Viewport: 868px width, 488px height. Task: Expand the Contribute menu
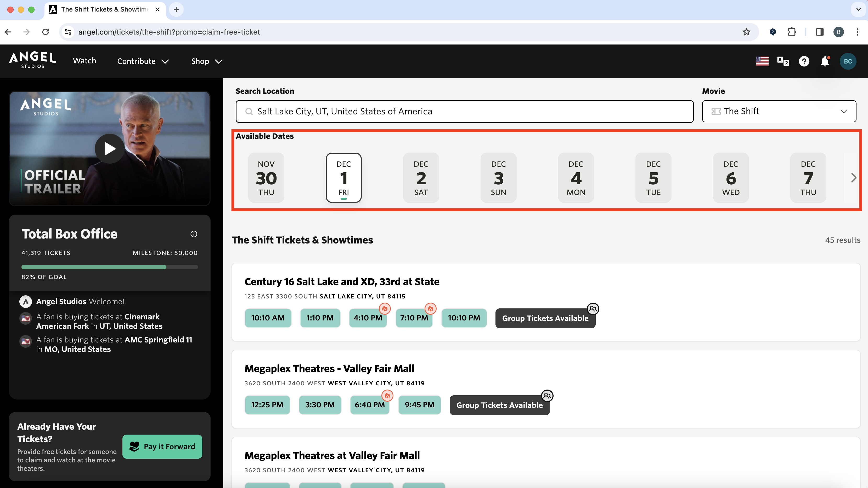[143, 61]
